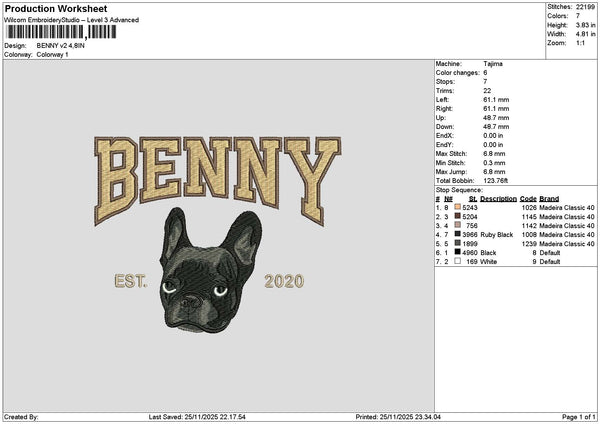
Task: Click the tan swatch beside 756 stitches
Action: [x=457, y=225]
